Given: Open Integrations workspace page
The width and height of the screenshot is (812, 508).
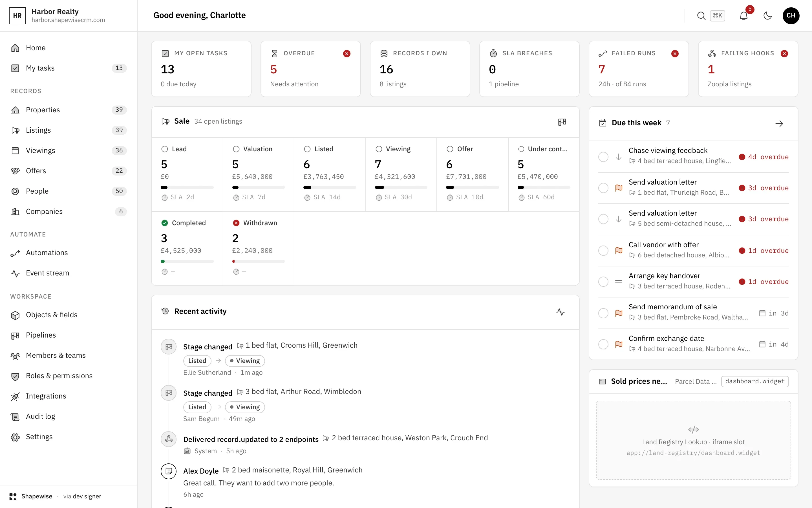Looking at the screenshot, I should 69,396.
